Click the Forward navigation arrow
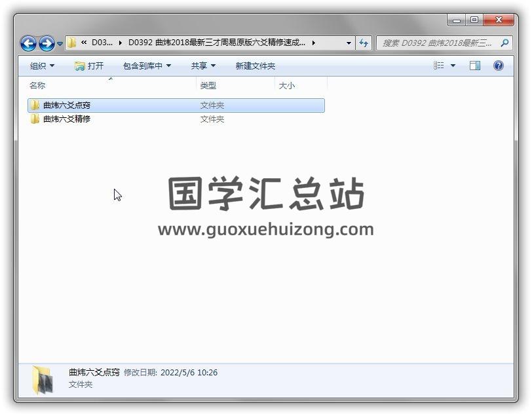The height and width of the screenshot is (416, 532). pyautogui.click(x=47, y=43)
